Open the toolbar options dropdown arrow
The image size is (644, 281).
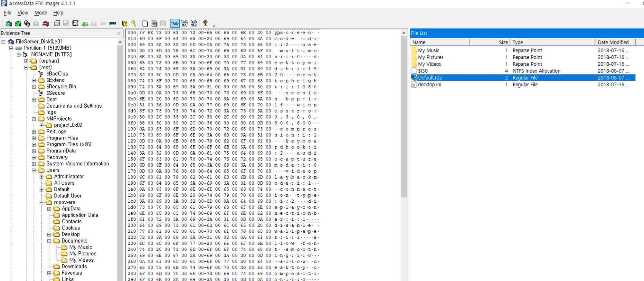point(214,25)
